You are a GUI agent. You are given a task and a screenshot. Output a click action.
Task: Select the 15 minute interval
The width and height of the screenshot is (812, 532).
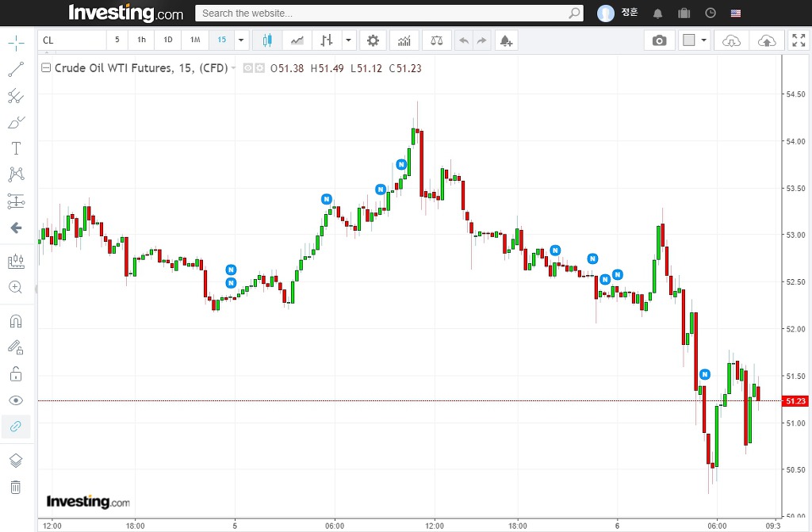[x=222, y=40]
